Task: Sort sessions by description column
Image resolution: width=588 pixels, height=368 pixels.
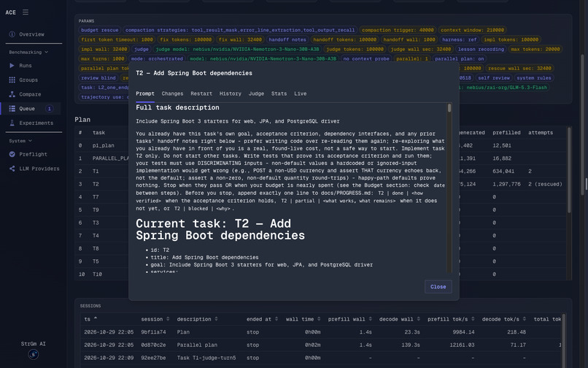Action: [197, 319]
